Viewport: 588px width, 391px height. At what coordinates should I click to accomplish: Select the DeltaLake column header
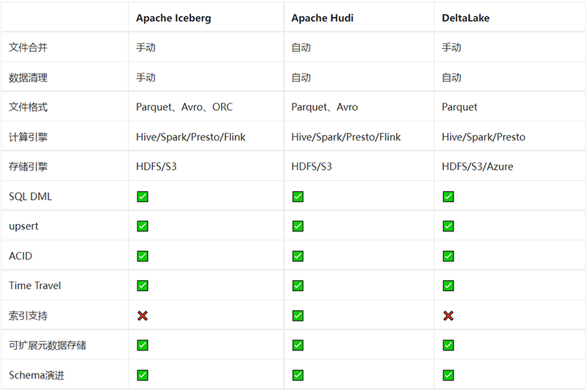pyautogui.click(x=465, y=18)
